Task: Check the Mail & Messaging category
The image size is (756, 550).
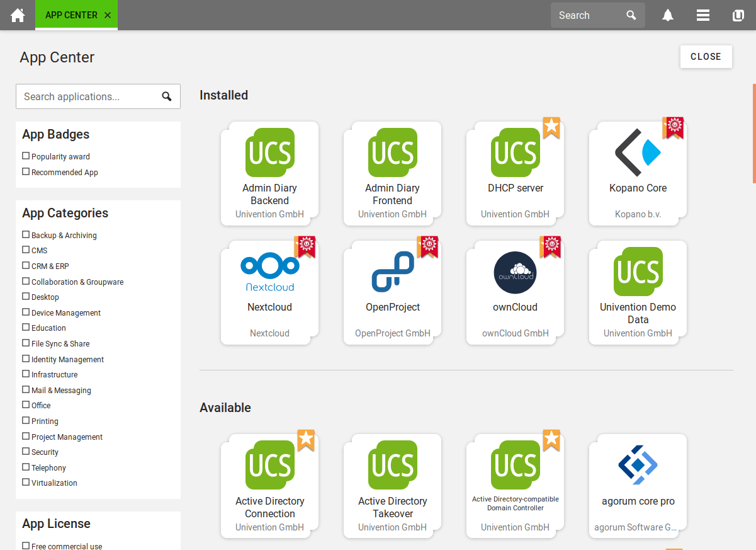Action: point(26,389)
